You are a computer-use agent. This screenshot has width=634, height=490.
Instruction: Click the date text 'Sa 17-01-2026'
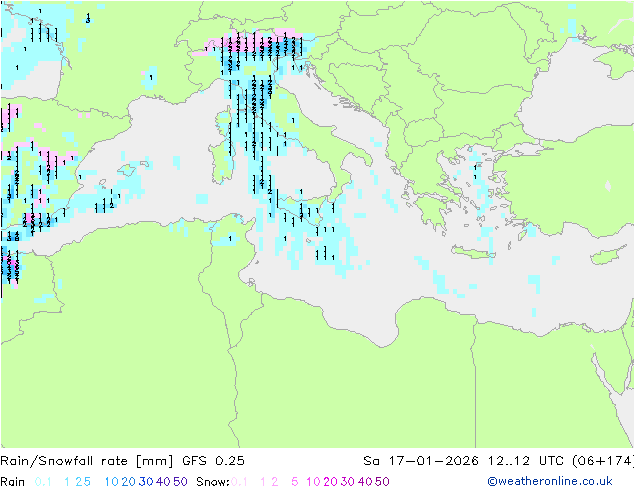421,461
